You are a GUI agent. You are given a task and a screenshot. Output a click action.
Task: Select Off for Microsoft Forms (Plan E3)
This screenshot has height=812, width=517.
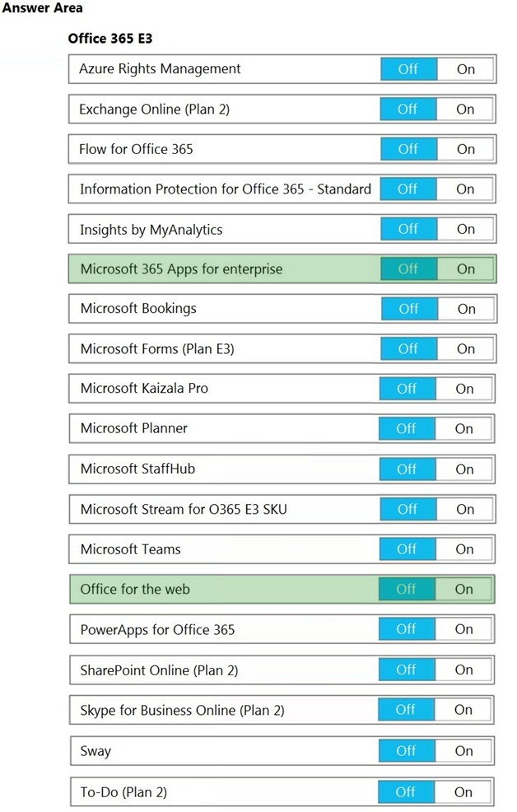pyautogui.click(x=409, y=348)
